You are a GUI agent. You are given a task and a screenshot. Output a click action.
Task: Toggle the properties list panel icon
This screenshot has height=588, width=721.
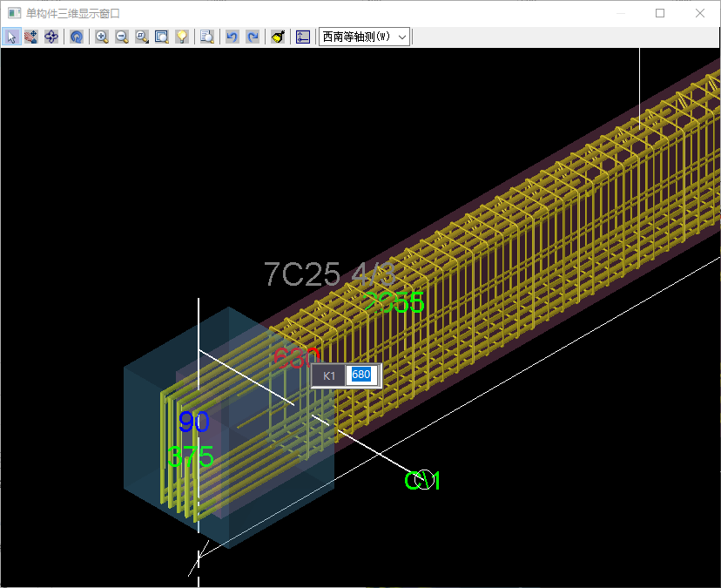303,37
